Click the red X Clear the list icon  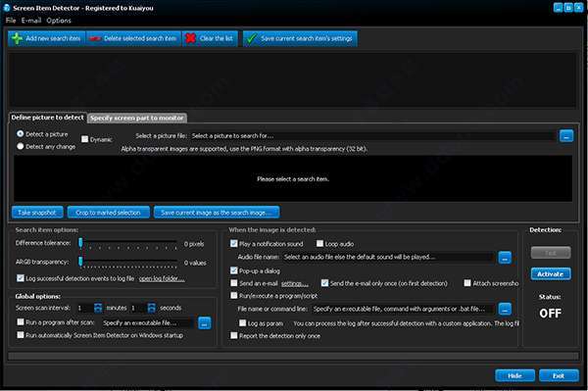[x=191, y=38]
